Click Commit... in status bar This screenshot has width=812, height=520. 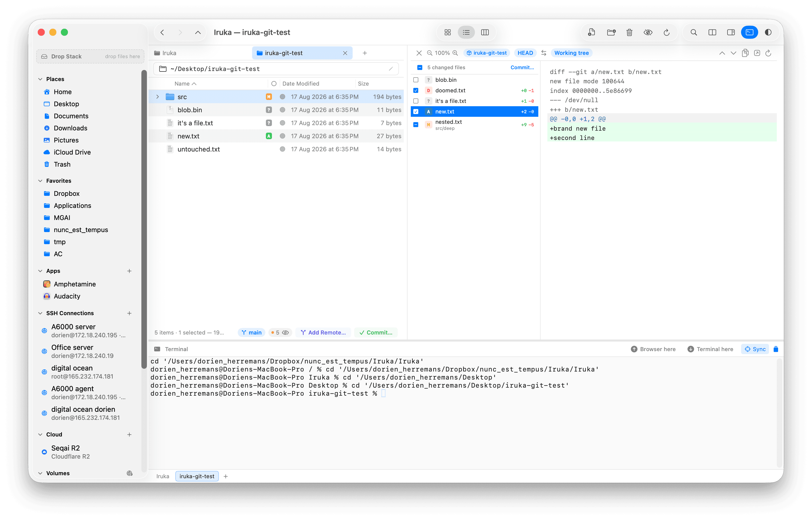(x=376, y=332)
